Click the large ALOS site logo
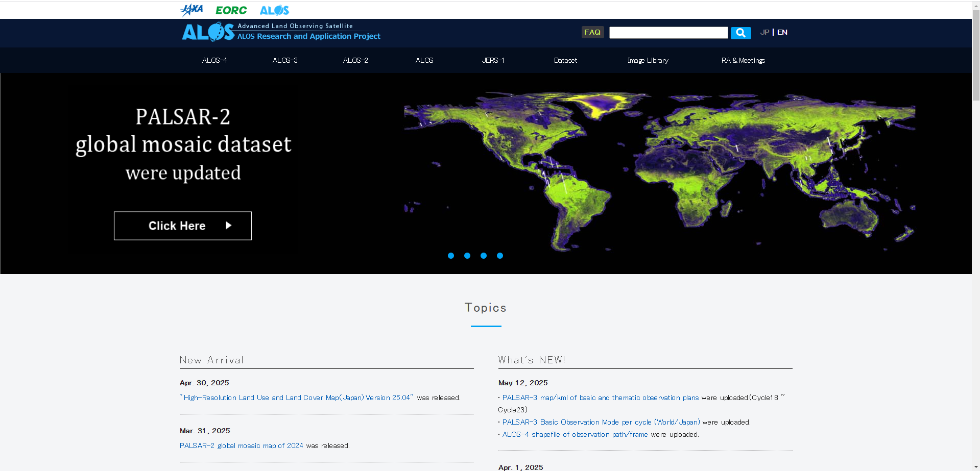Screen dimensions: 980x471 208,32
